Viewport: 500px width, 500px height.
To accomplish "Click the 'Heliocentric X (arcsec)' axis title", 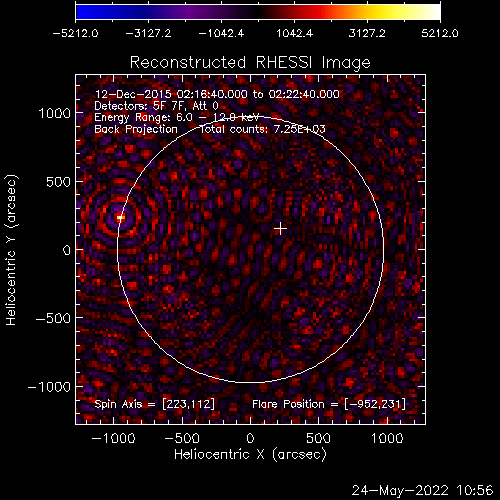I will (x=250, y=454).
